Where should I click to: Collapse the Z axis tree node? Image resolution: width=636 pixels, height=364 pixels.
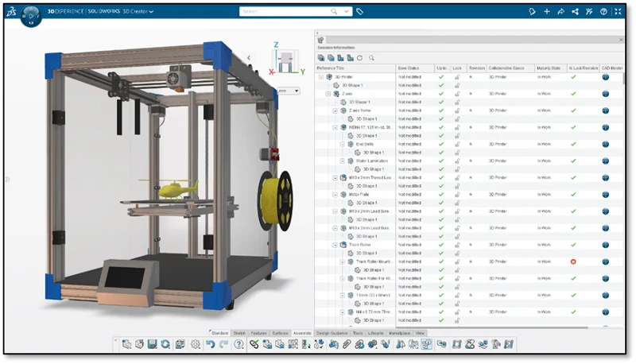[328, 94]
